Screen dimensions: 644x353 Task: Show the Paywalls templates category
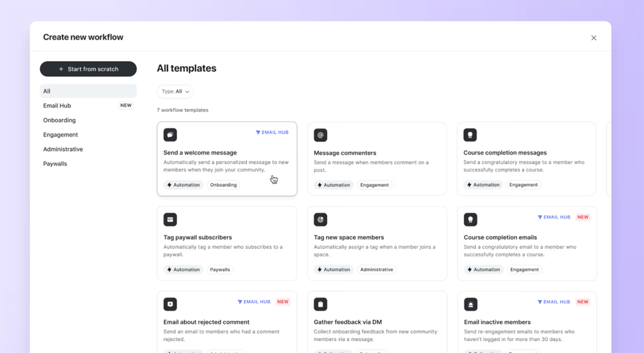pyautogui.click(x=55, y=164)
